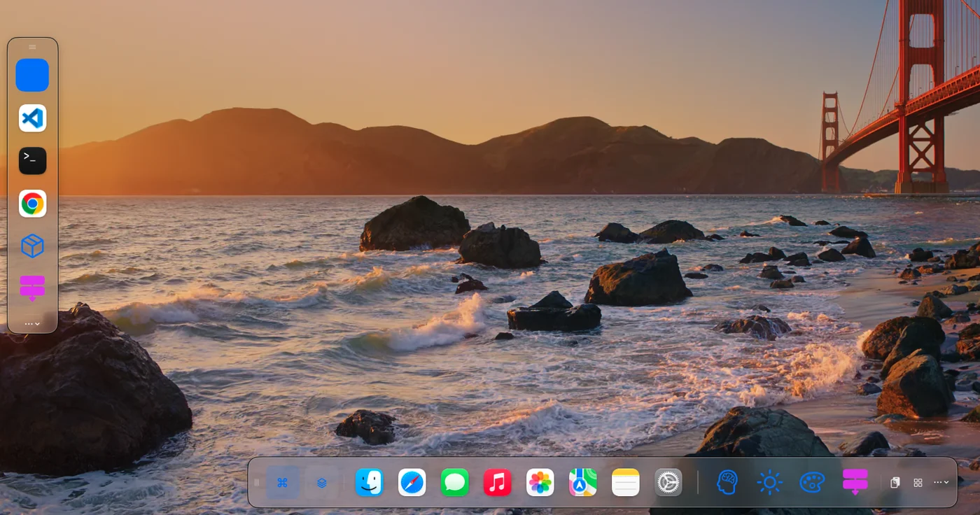
Task: Click the magenta stacked-bars icon in the vertical dock
Action: [32, 288]
